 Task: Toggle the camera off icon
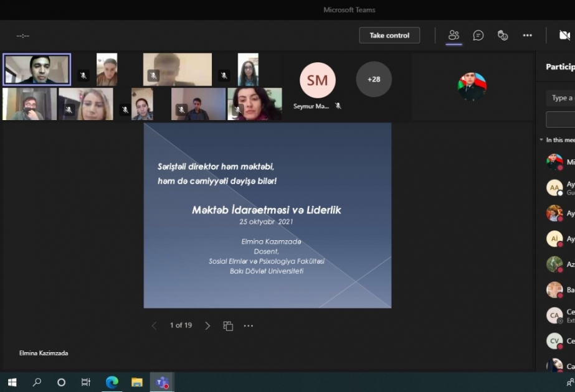pos(565,35)
